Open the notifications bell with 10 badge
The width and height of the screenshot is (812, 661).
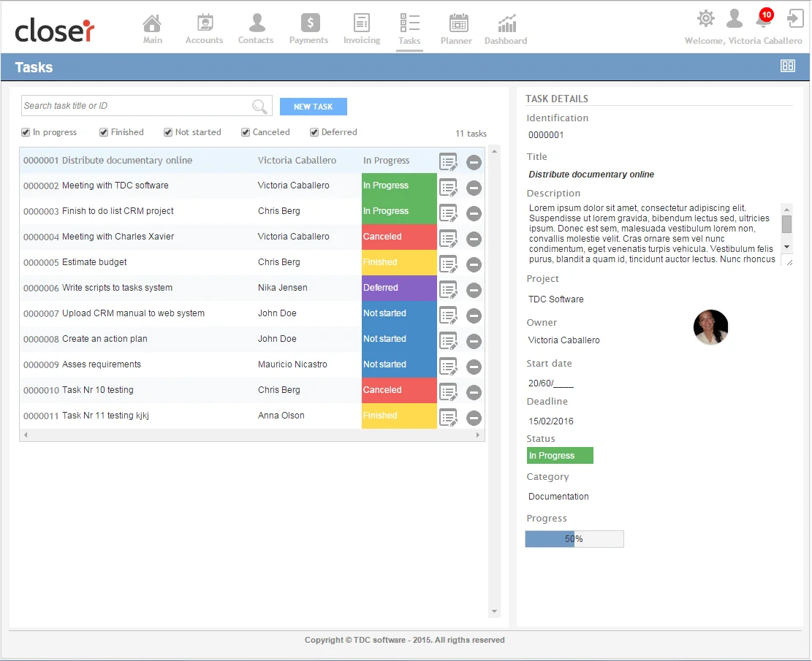coord(764,19)
